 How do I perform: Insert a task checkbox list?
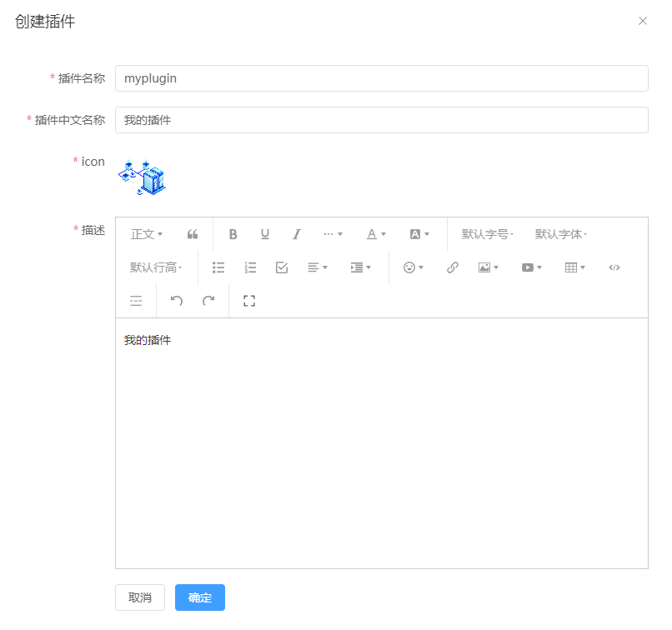pyautogui.click(x=281, y=267)
